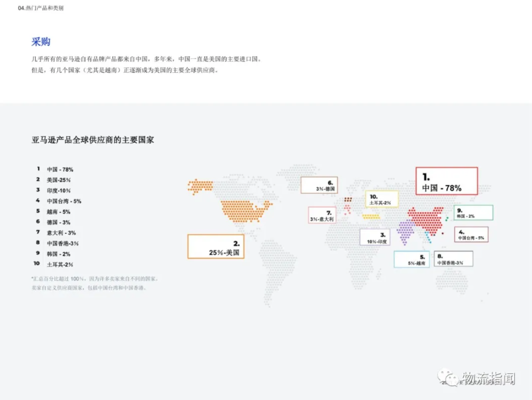Click the map callout '3%-意大利'
The width and height of the screenshot is (532, 400).
(x=322, y=215)
